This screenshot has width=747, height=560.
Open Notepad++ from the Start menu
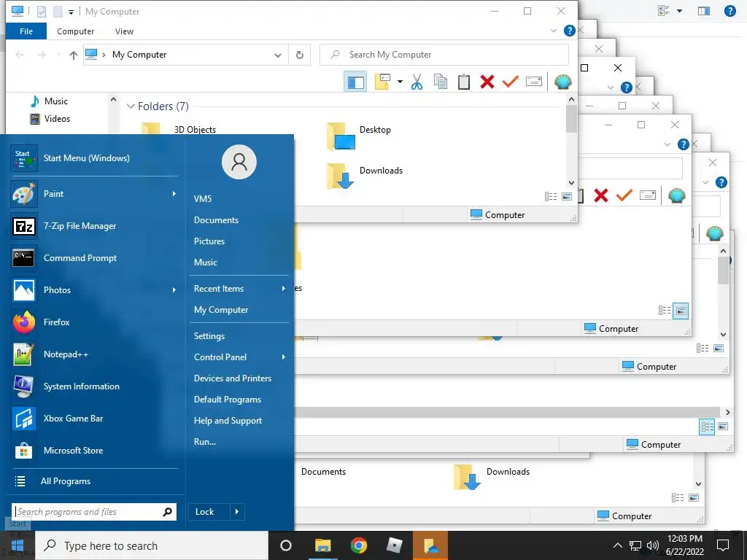coord(94,354)
